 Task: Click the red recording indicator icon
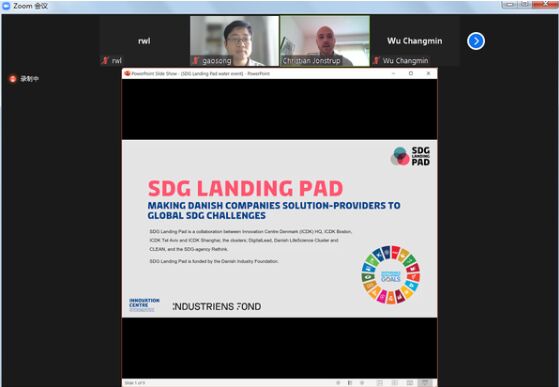coord(12,79)
